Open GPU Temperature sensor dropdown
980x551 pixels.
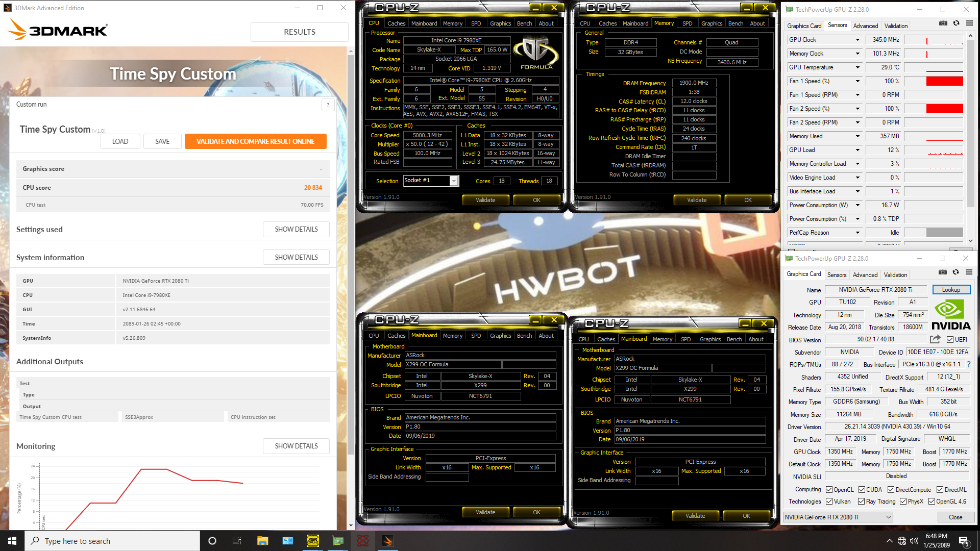[857, 67]
